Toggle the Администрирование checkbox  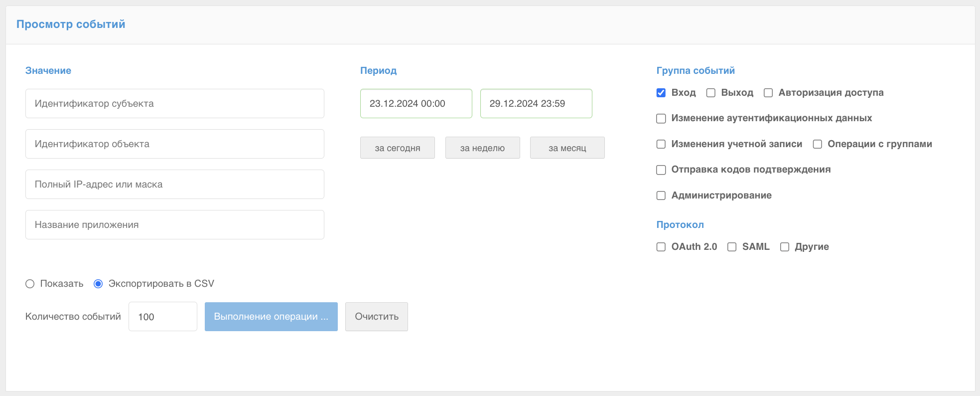pyautogui.click(x=661, y=196)
